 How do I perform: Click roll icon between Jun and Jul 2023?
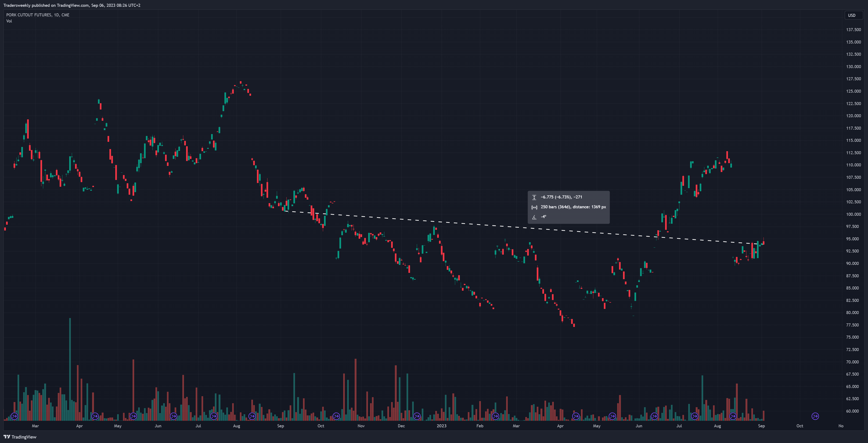click(x=654, y=416)
